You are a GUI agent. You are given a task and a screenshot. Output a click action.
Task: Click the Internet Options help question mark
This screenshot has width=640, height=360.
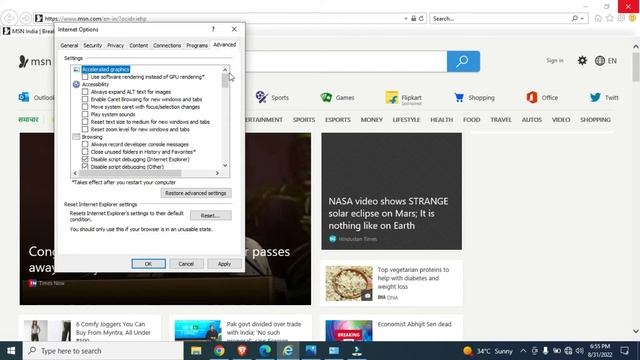click(213, 29)
